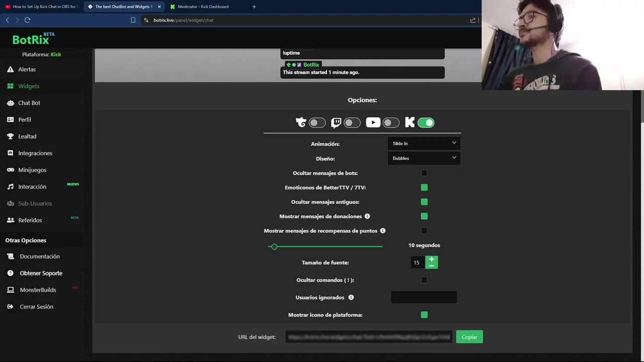Click the Widgets grid icon in sidebar
This screenshot has height=362, width=644.
10,86
